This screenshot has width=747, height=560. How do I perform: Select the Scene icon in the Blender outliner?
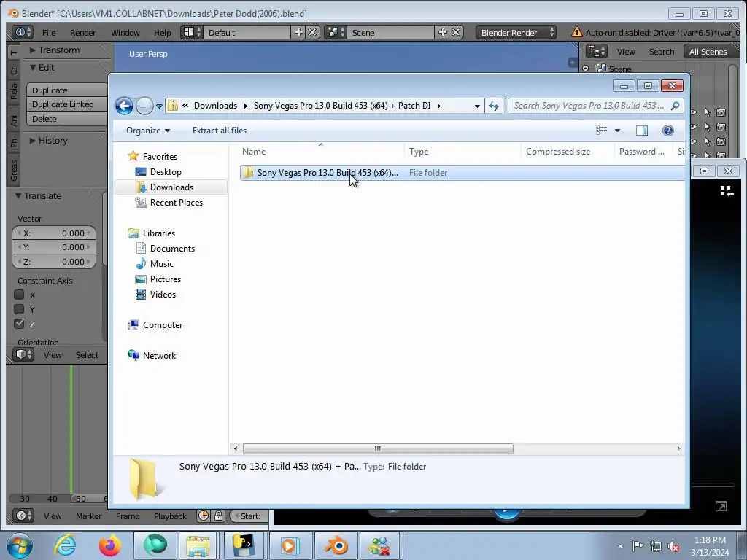click(602, 69)
